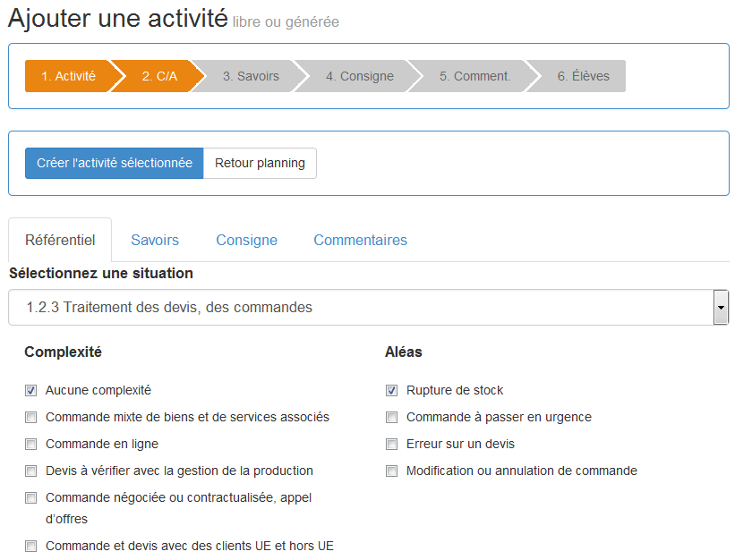
Task: Uncheck Aucune complexité checkbox
Action: [x=31, y=390]
